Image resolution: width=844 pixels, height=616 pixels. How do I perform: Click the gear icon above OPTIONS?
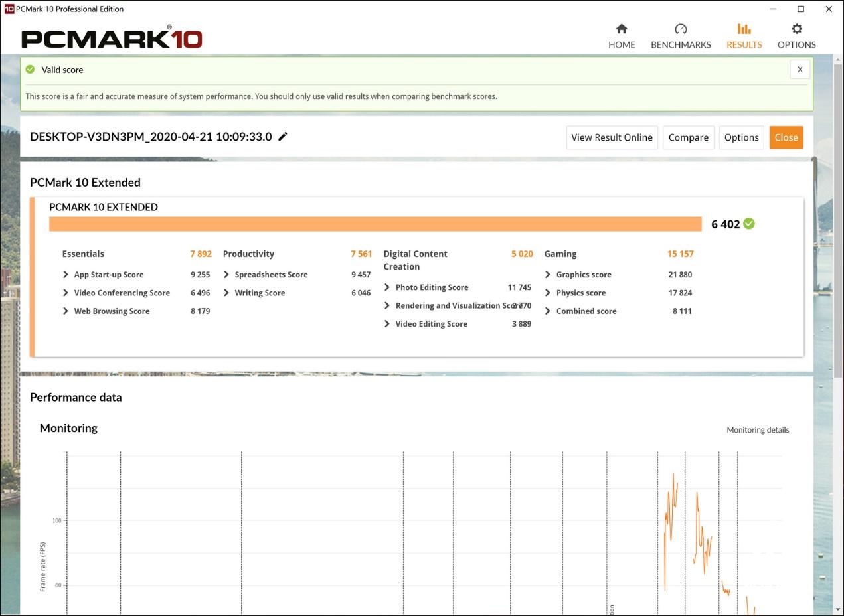[x=796, y=29]
